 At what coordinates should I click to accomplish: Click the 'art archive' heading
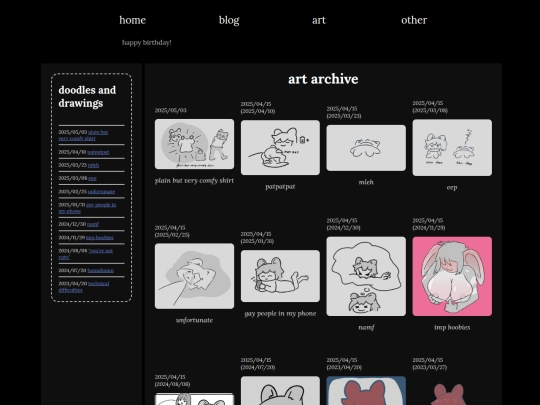point(323,79)
